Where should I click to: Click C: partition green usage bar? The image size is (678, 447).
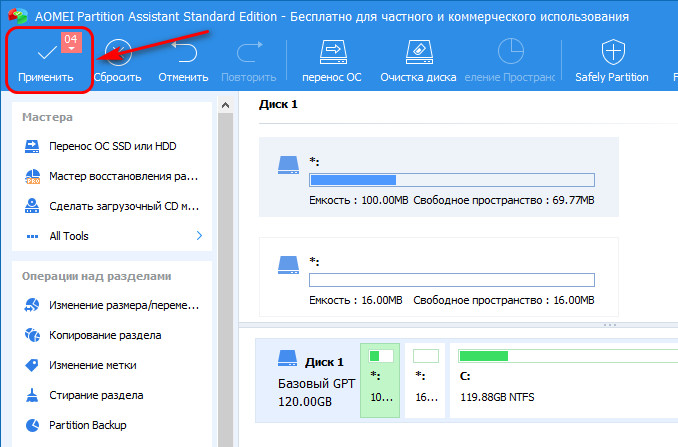point(568,356)
